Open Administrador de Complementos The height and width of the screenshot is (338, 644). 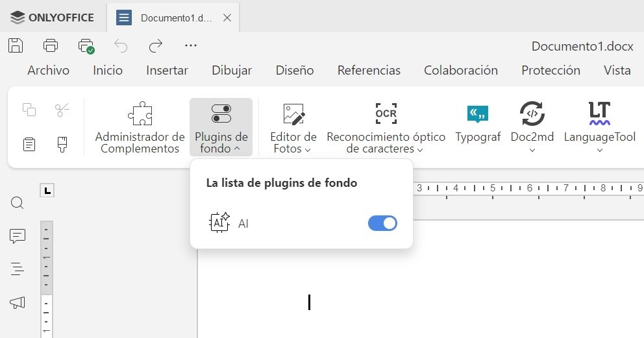[140, 127]
